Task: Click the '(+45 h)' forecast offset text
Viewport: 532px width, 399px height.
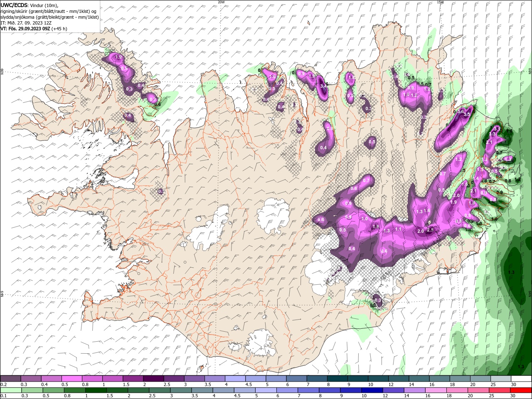Action: point(59,29)
